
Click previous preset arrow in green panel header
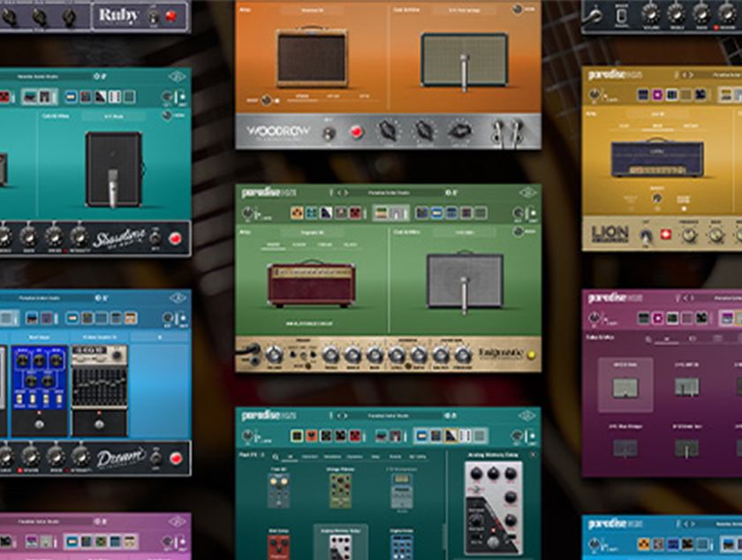click(339, 193)
